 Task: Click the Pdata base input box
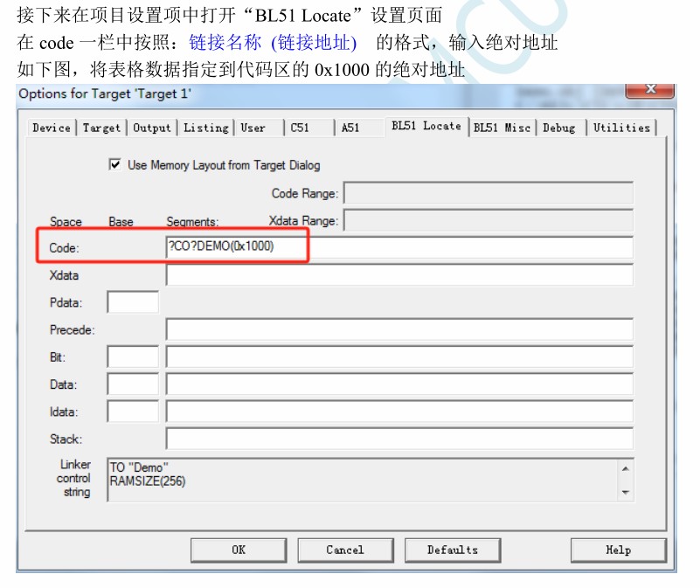point(133,301)
